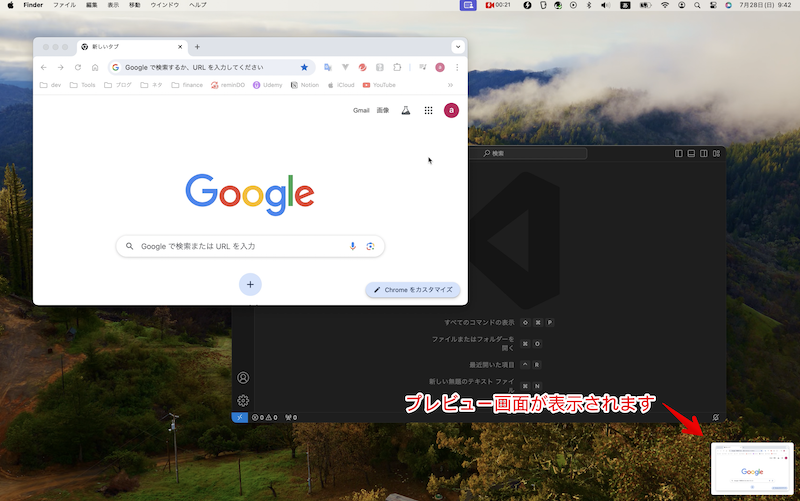Open the Google Translate extension icon
The height and width of the screenshot is (501, 800).
(328, 67)
